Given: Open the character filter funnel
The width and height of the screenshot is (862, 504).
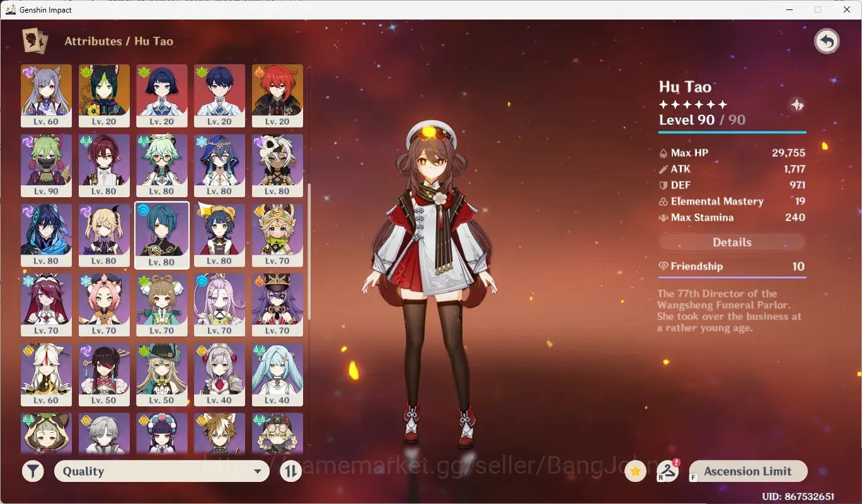Looking at the screenshot, I should [33, 471].
